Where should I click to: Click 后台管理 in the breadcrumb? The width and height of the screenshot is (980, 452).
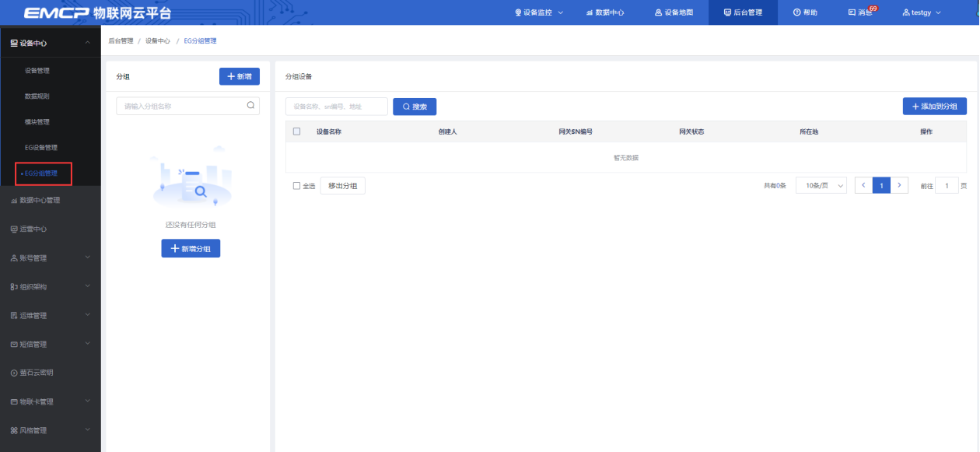[121, 40]
